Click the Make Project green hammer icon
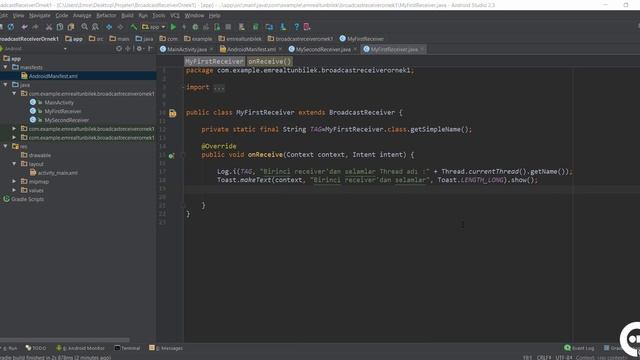The image size is (640, 360). (x=134, y=27)
